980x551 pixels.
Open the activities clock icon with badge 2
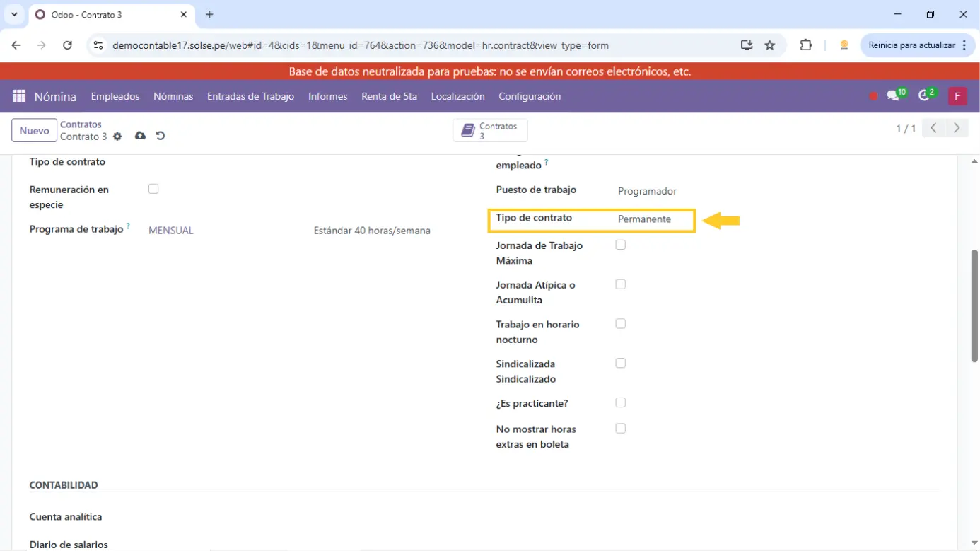click(924, 96)
